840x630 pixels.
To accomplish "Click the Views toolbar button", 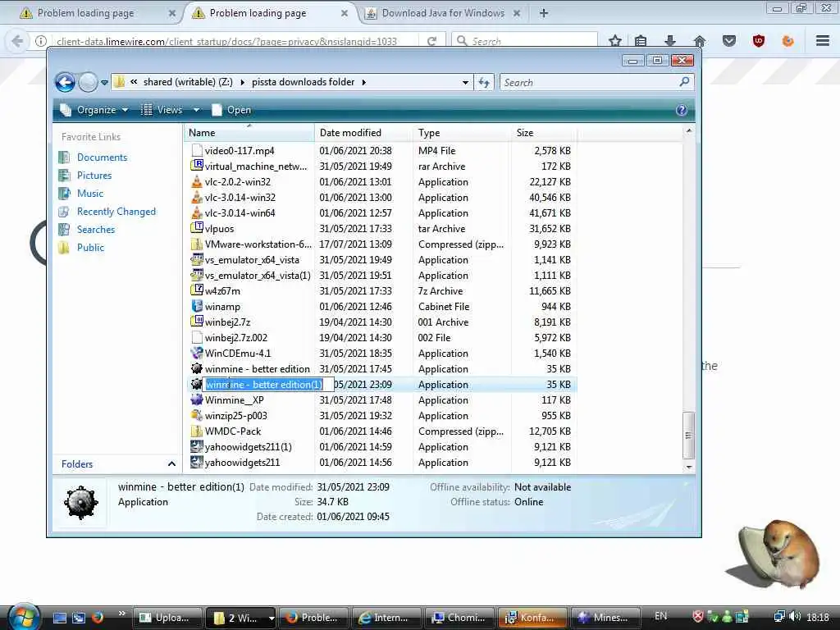I will [162, 110].
